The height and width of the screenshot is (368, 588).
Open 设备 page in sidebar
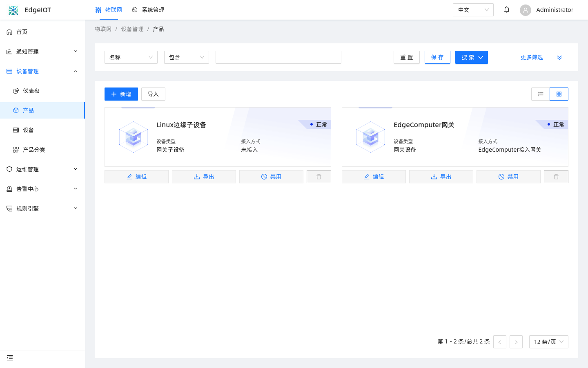tap(42, 130)
